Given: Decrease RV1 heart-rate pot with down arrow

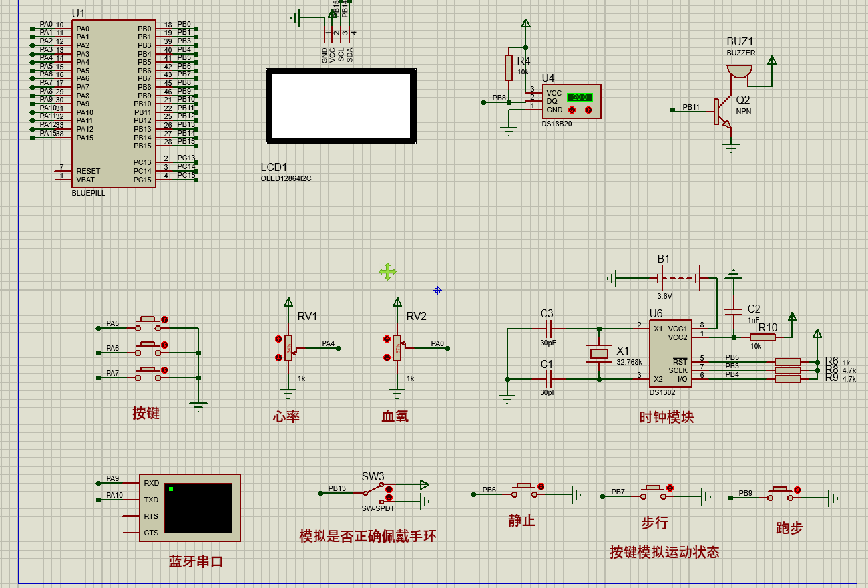Looking at the screenshot, I should [x=278, y=357].
